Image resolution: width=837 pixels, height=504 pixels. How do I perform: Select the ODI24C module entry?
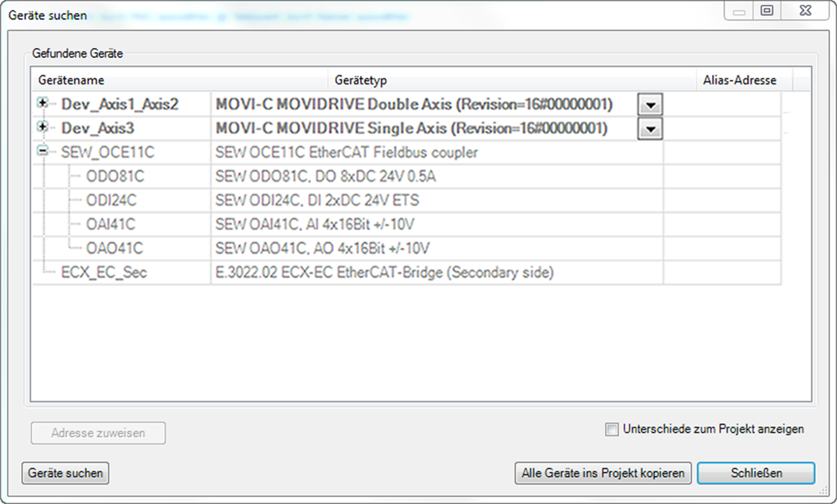tap(111, 201)
